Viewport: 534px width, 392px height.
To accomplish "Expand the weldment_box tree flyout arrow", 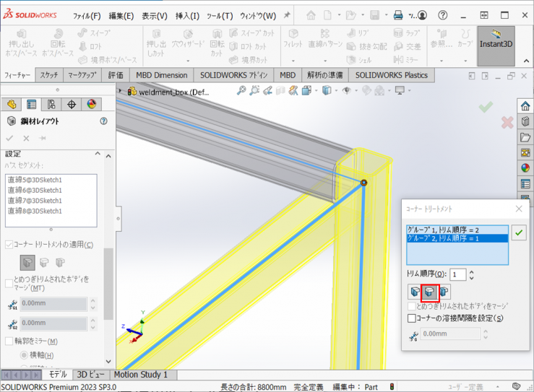I will (121, 92).
